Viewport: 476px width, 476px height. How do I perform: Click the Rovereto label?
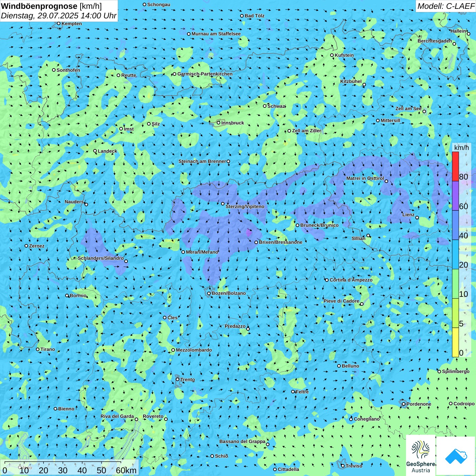[x=153, y=416]
